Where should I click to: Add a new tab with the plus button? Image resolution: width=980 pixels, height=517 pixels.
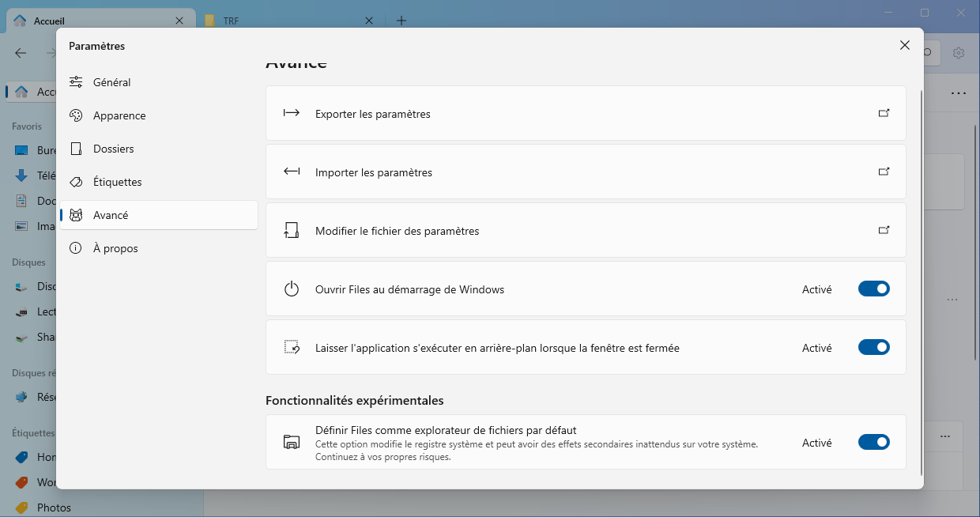pos(401,21)
